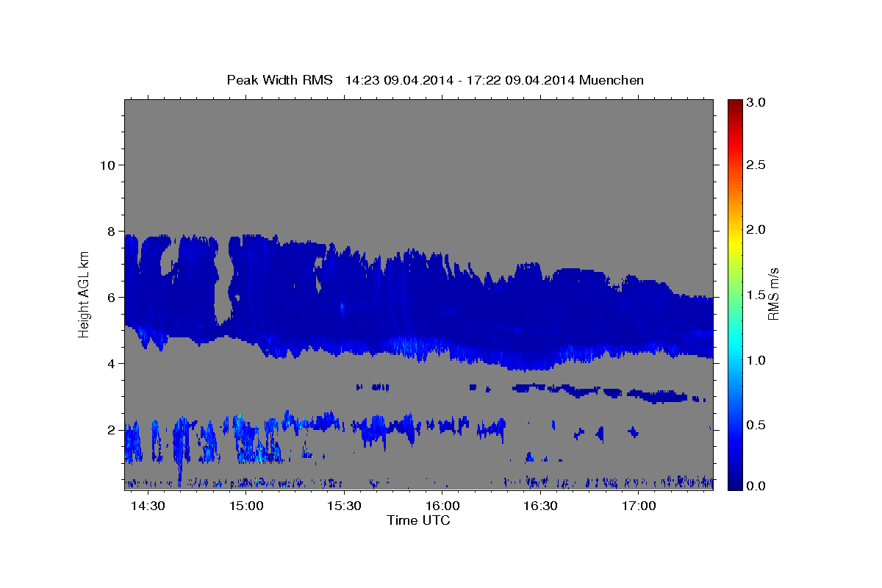Click the colorbar value '1.5'

coord(757,295)
